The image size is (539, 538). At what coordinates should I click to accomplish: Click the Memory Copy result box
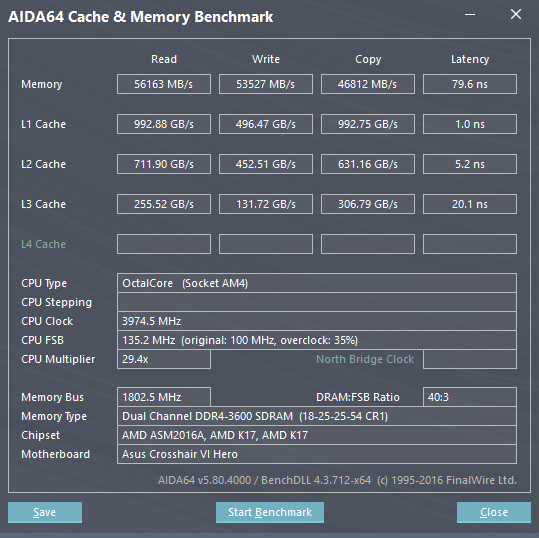pos(368,84)
